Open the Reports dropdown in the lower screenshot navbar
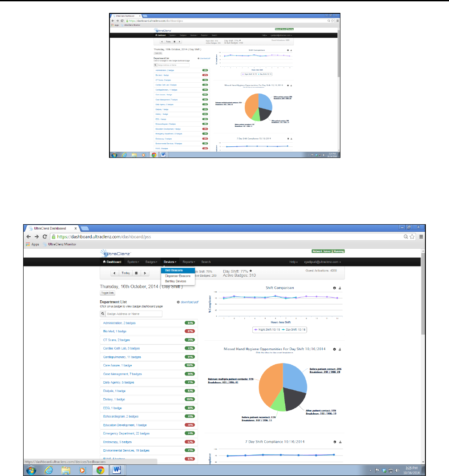 [x=189, y=262]
